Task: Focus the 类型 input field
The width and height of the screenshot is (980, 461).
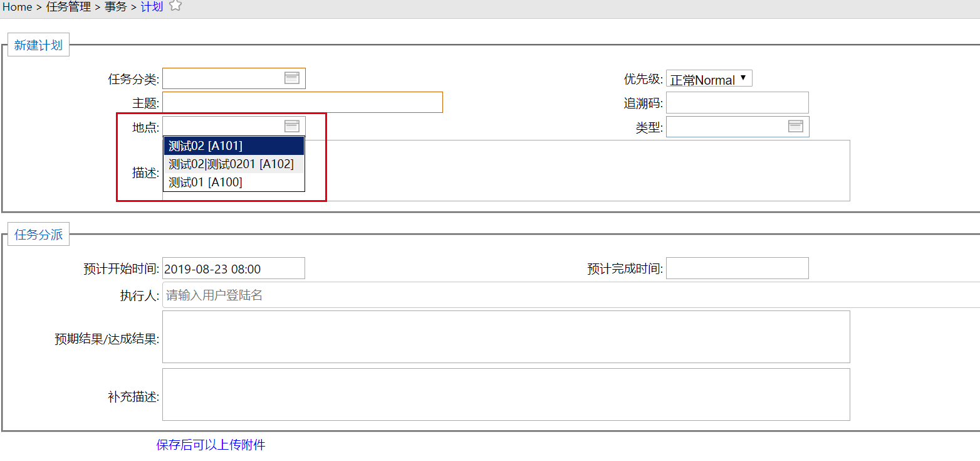Action: (x=738, y=127)
